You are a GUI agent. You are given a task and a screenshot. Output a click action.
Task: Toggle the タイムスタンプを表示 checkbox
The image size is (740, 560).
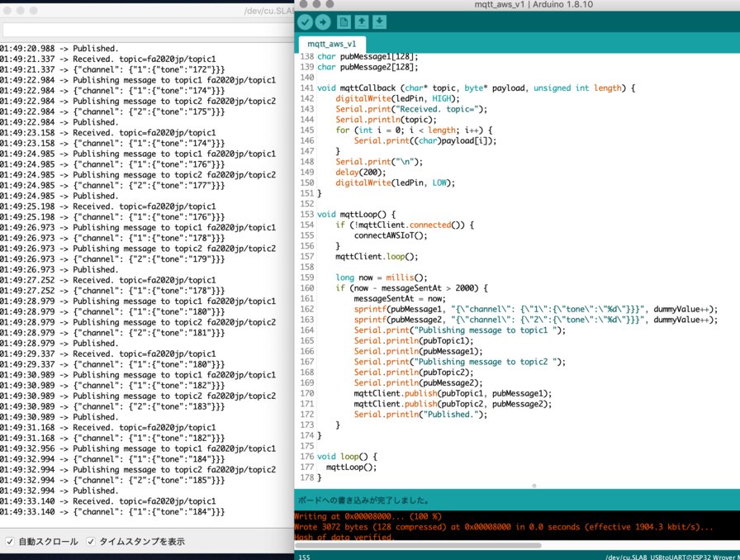point(91,542)
